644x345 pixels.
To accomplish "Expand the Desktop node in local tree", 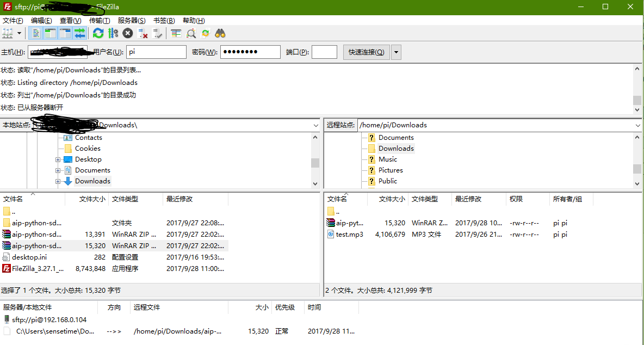I will (x=58, y=159).
